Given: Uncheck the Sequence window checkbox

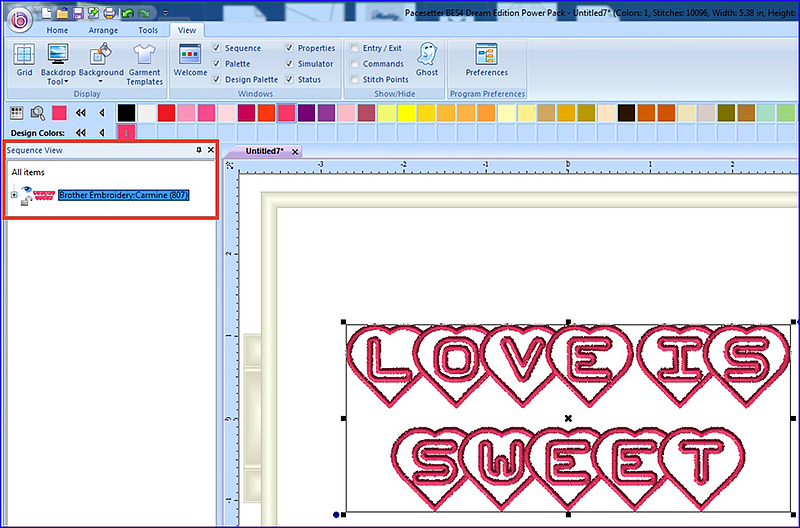Looking at the screenshot, I should 217,48.
